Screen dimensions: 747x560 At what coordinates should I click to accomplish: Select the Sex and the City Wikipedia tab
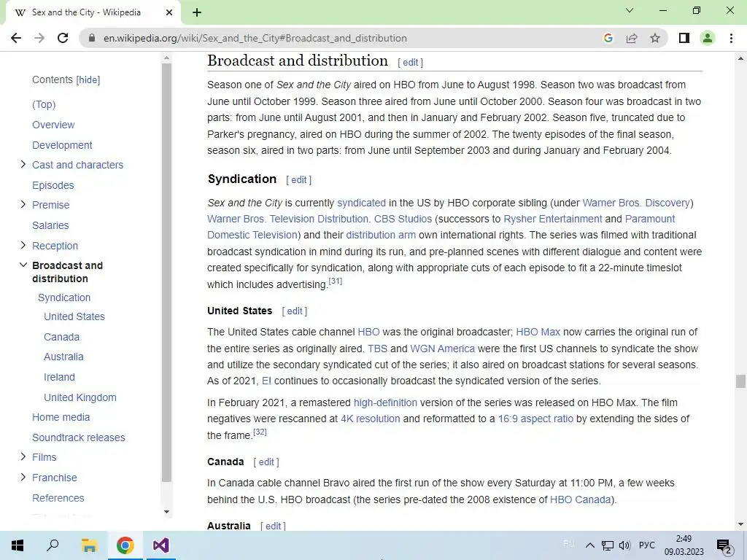(x=93, y=13)
